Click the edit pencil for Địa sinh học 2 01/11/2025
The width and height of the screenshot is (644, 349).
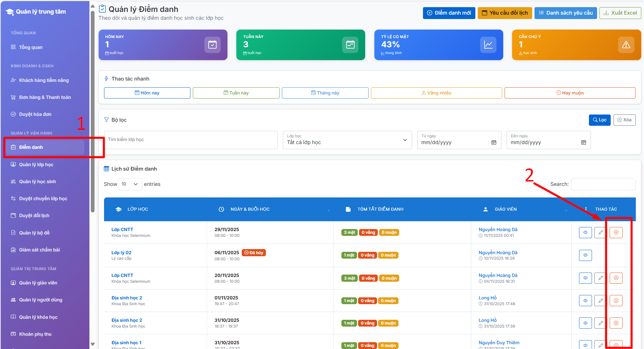600,300
